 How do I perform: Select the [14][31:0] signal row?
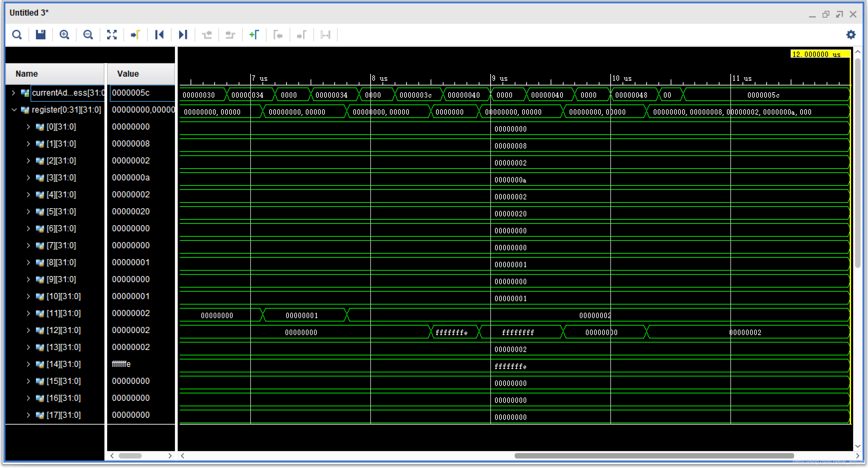pyautogui.click(x=63, y=364)
